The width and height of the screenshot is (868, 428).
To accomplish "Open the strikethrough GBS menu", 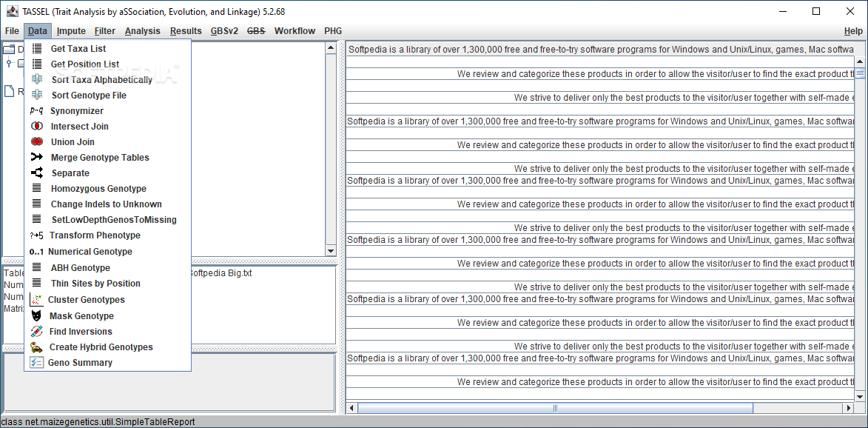I will [256, 31].
